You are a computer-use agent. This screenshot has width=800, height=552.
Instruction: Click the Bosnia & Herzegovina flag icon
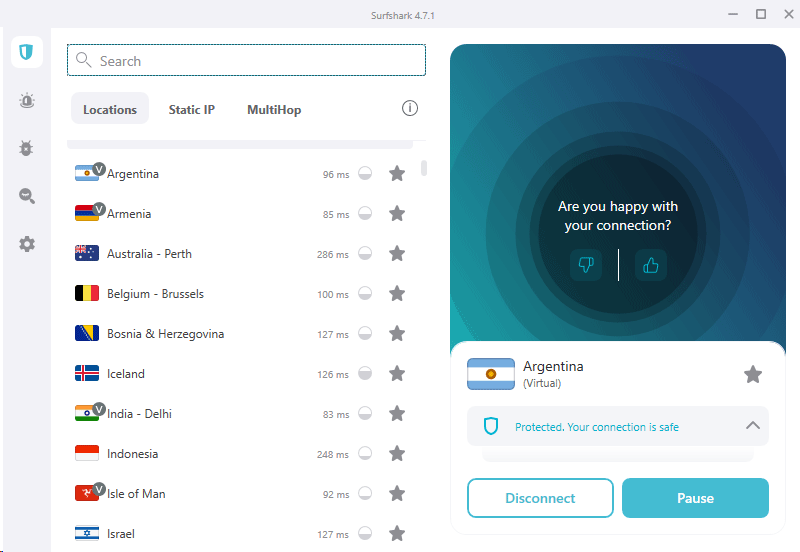click(x=87, y=333)
